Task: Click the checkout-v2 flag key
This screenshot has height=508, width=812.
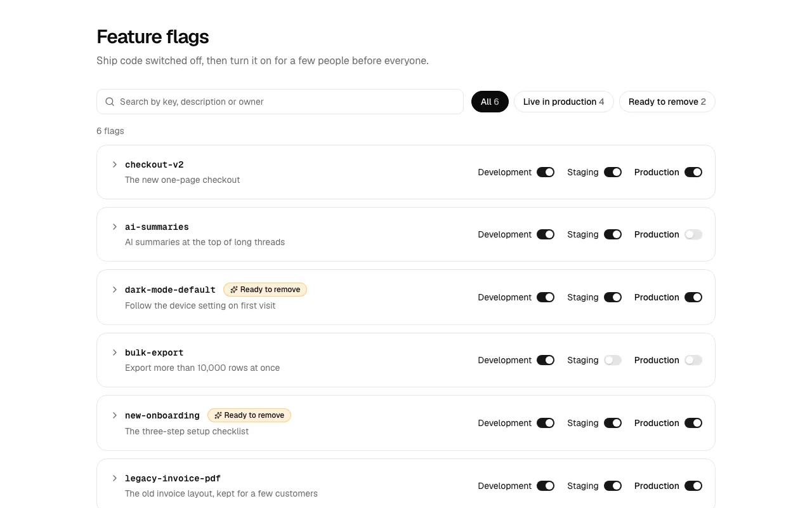Action: point(154,164)
